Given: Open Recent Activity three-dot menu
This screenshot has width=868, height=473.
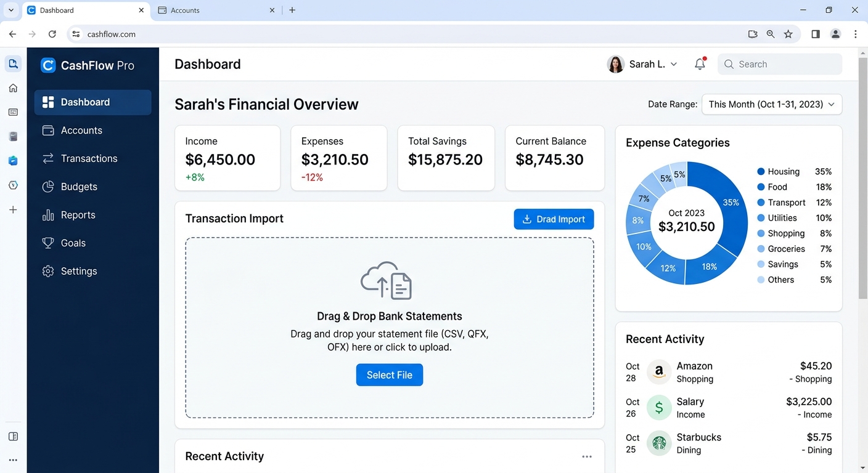Looking at the screenshot, I should tap(587, 456).
